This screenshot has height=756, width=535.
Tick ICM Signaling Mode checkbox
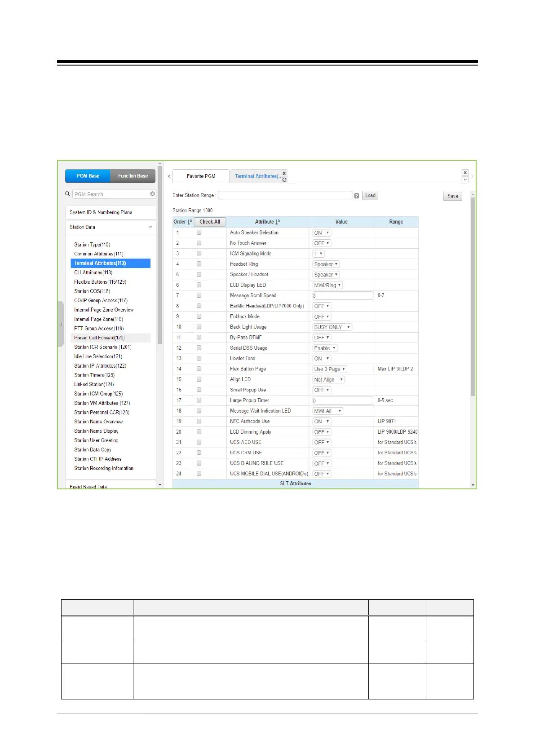pos(199,254)
